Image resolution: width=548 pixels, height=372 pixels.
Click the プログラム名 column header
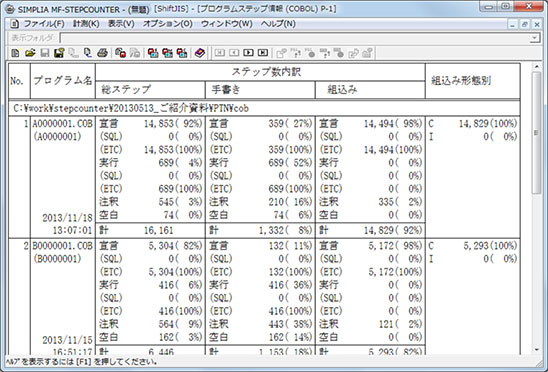63,81
